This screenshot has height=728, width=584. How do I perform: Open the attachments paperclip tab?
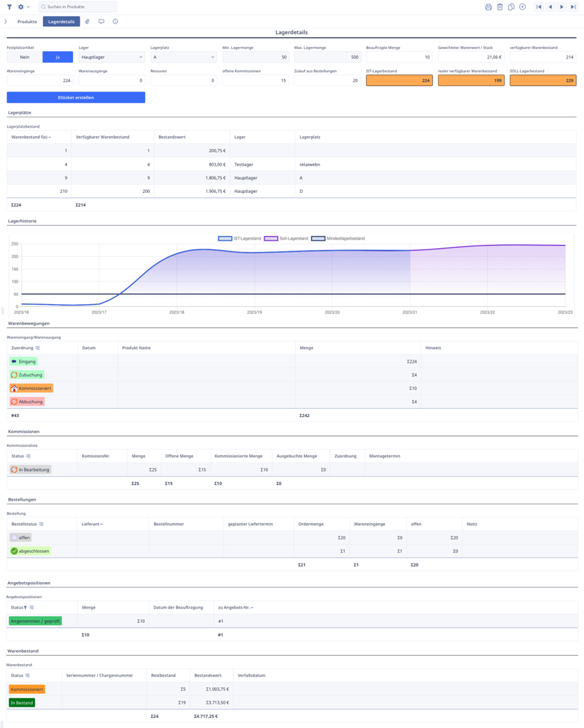point(87,22)
